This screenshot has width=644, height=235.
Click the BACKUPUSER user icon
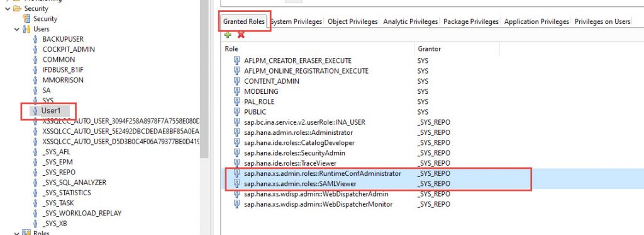pos(35,39)
